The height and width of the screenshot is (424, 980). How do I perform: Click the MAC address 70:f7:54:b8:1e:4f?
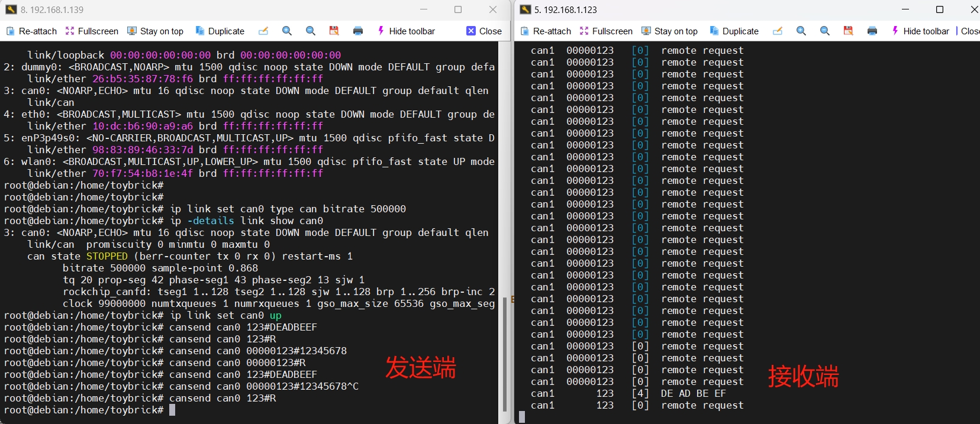tap(143, 173)
